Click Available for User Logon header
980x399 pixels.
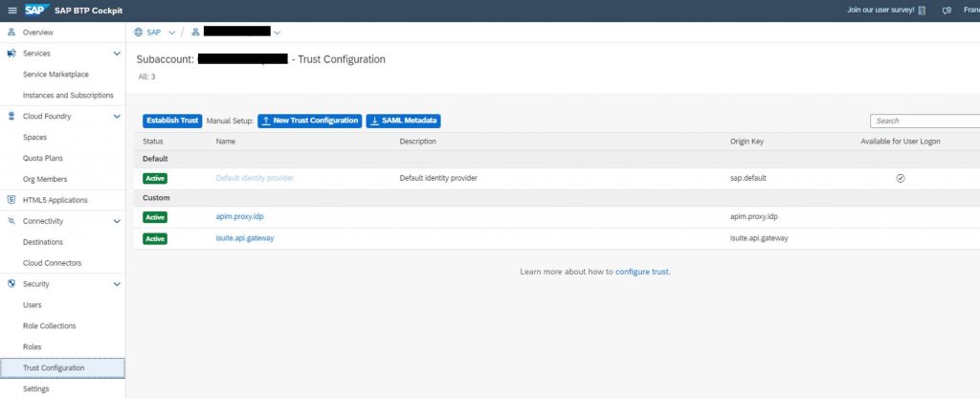coord(901,142)
